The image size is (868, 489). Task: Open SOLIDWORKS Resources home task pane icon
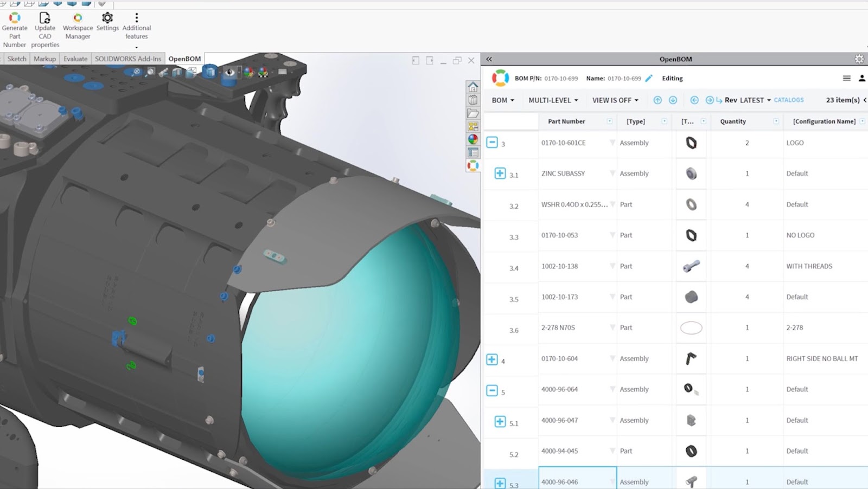coord(473,87)
